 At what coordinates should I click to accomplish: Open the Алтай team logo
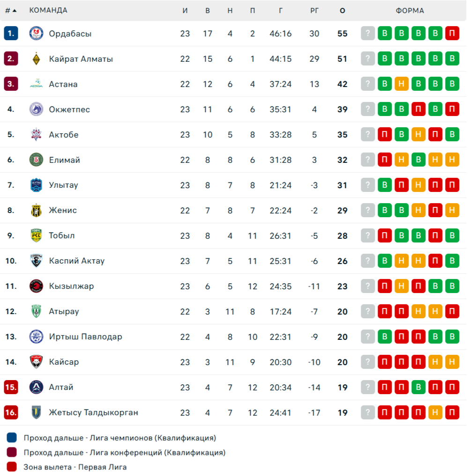(x=36, y=387)
